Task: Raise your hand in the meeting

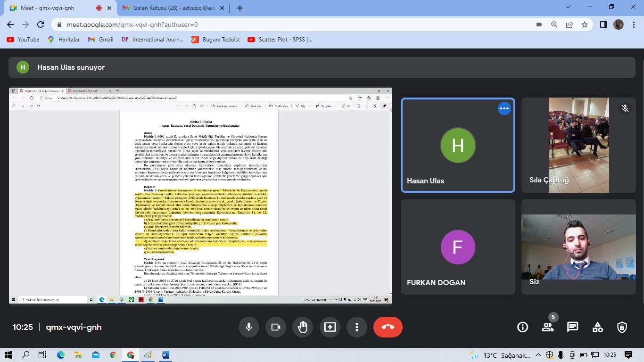Action: coord(303,327)
